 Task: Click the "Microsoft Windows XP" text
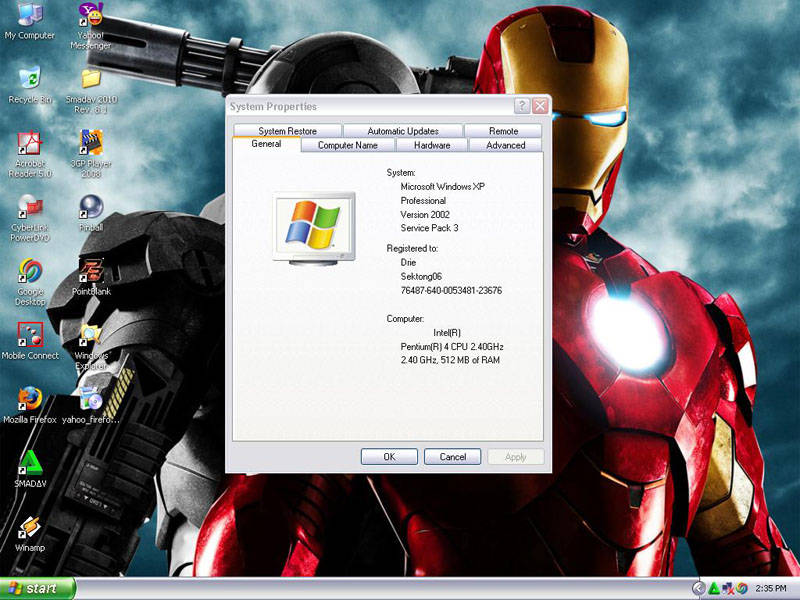[x=442, y=187]
